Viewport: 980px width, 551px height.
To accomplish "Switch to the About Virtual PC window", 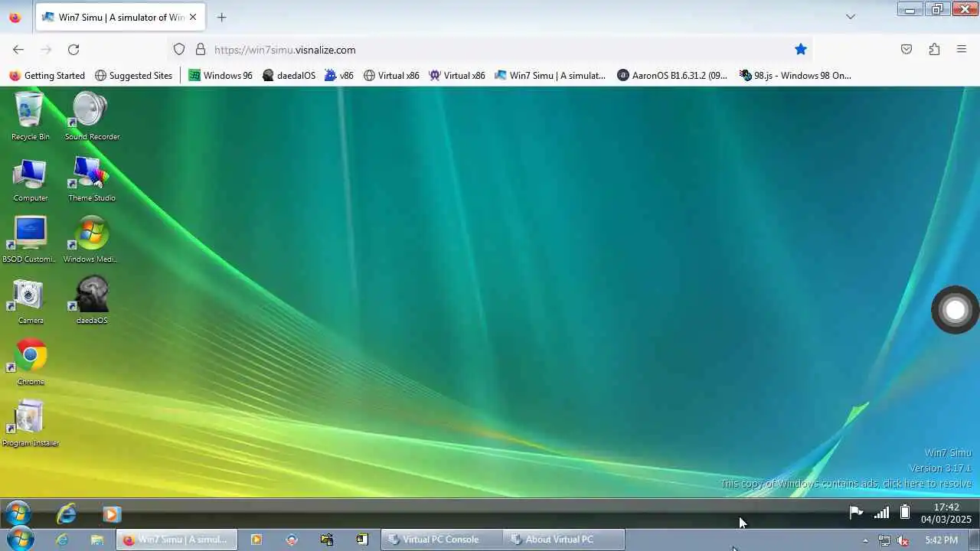I will [x=564, y=540].
